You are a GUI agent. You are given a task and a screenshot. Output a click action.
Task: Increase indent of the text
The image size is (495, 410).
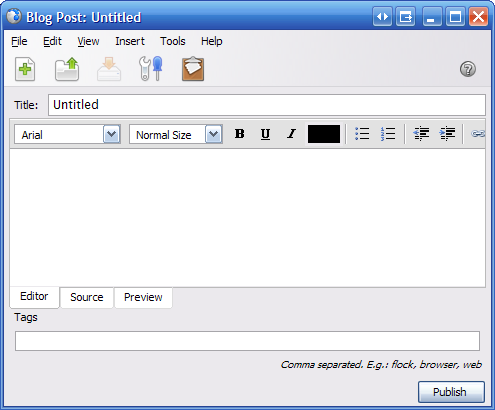(447, 134)
